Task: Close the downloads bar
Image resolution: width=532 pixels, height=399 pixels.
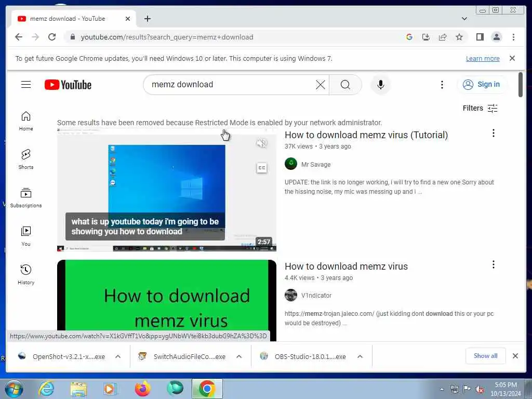Action: [x=515, y=356]
